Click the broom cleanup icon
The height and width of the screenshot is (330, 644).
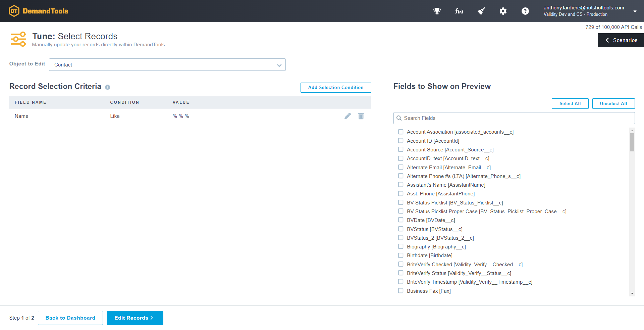tap(481, 11)
